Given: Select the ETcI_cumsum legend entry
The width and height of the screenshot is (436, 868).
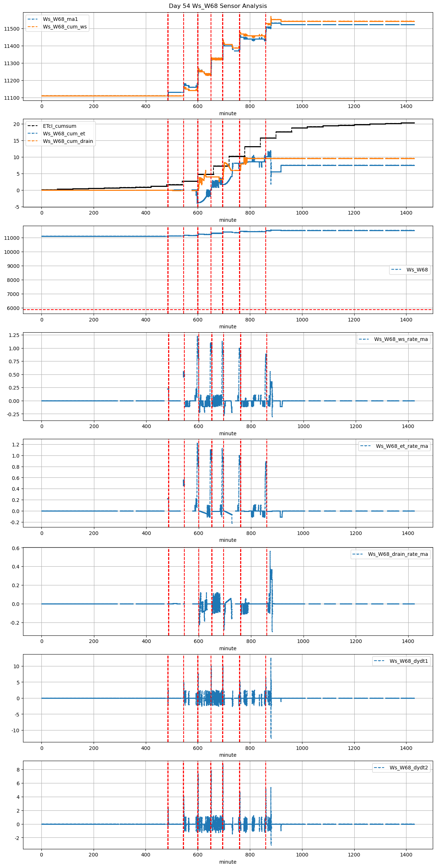Looking at the screenshot, I should (59, 126).
